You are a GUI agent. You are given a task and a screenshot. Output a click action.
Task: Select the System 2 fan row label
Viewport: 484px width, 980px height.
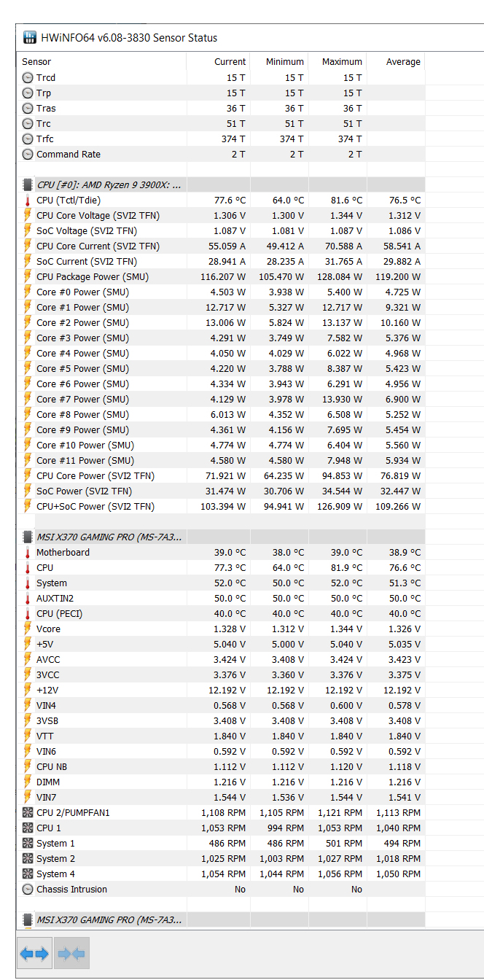(55, 858)
